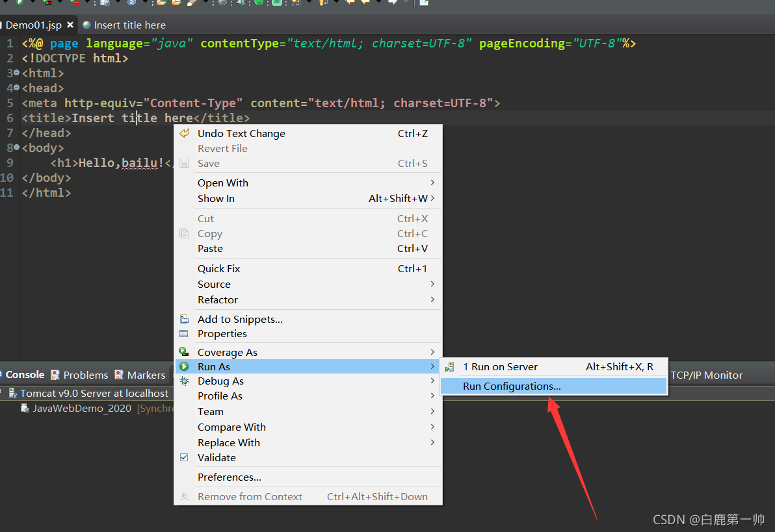
Task: Close the Demo01.jsp editor tab
Action: 70,25
